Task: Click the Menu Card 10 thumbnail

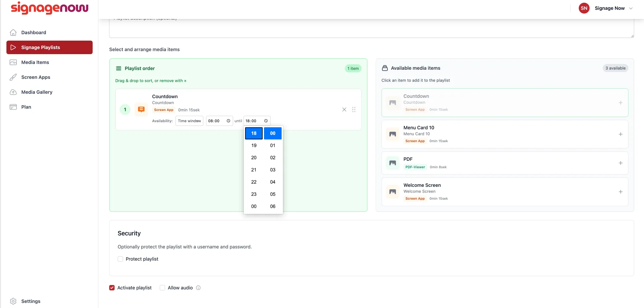Action: pyautogui.click(x=392, y=134)
